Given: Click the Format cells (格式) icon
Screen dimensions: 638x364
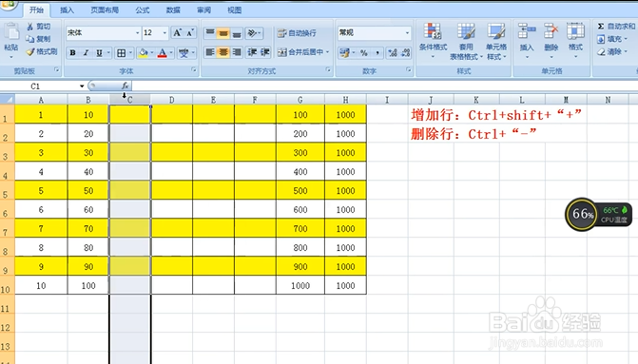Looking at the screenshot, I should 575,31.
